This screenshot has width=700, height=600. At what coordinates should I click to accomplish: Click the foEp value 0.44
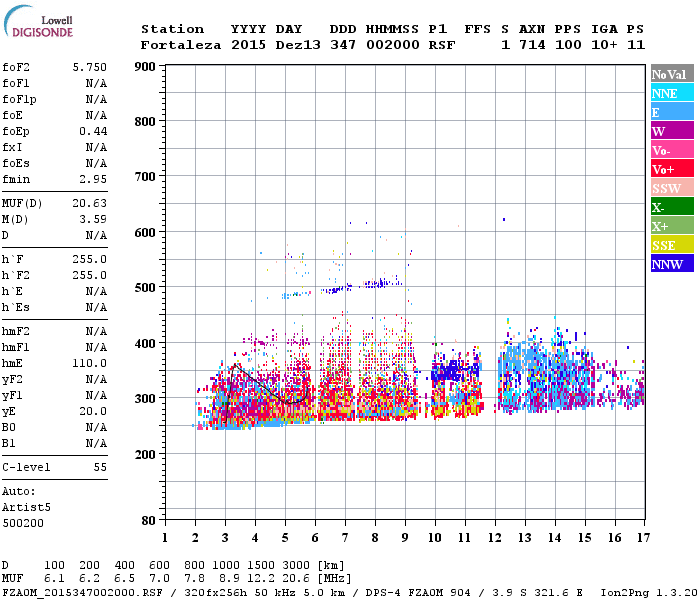(93, 131)
